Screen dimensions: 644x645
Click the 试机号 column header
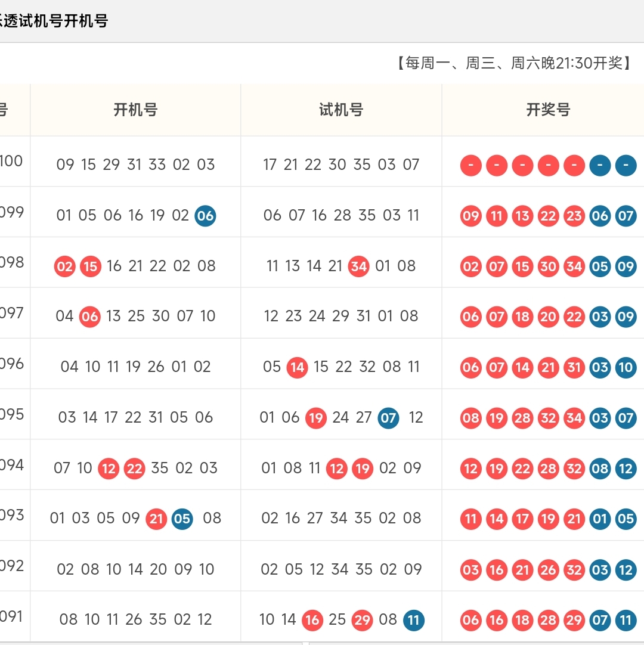tap(341, 110)
